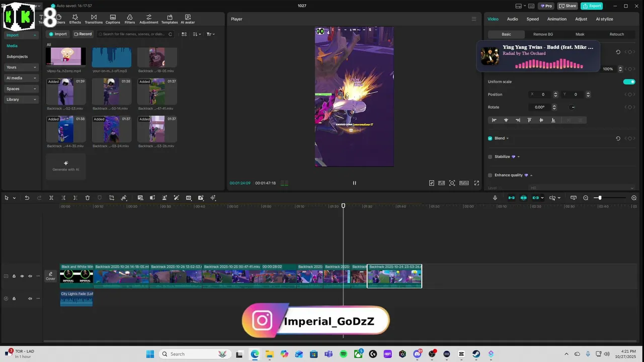Click the Share button
The width and height of the screenshot is (644, 362).
click(568, 6)
